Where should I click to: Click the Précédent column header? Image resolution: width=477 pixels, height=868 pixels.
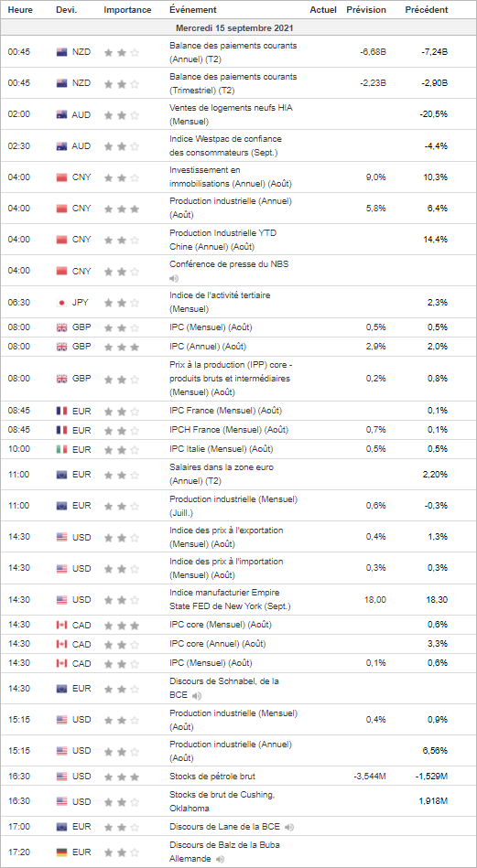pyautogui.click(x=427, y=10)
